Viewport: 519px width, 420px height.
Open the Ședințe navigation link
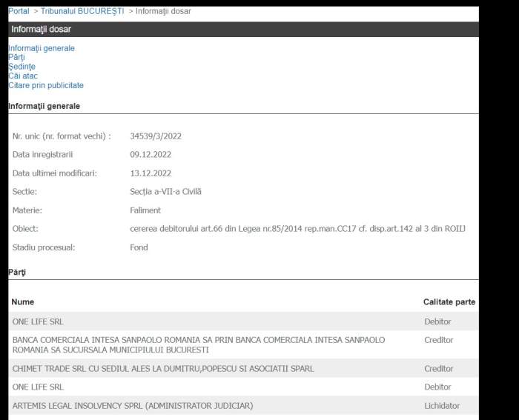click(22, 67)
